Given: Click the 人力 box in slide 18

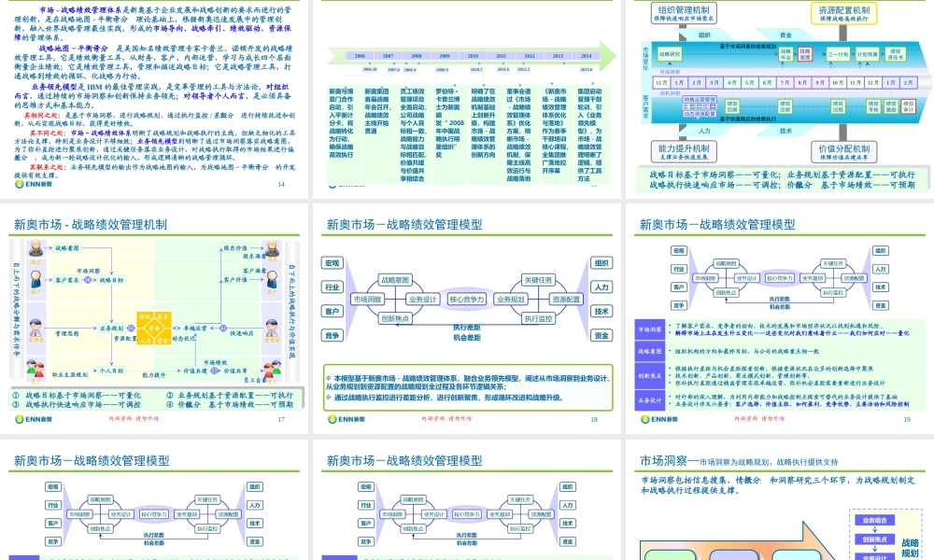Looking at the screenshot, I should tap(601, 287).
